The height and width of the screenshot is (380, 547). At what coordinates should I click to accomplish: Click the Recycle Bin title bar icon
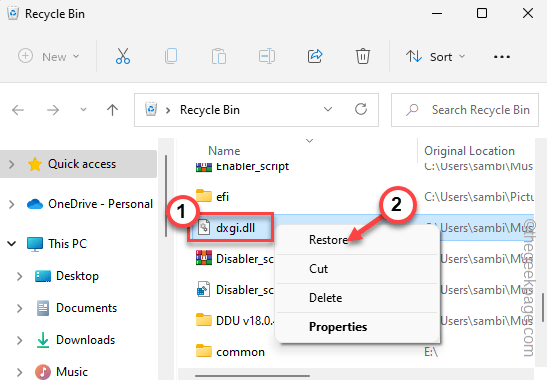13,14
